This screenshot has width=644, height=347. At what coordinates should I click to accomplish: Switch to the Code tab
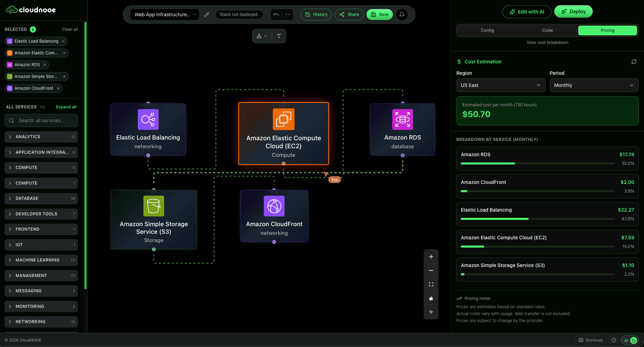(x=547, y=30)
